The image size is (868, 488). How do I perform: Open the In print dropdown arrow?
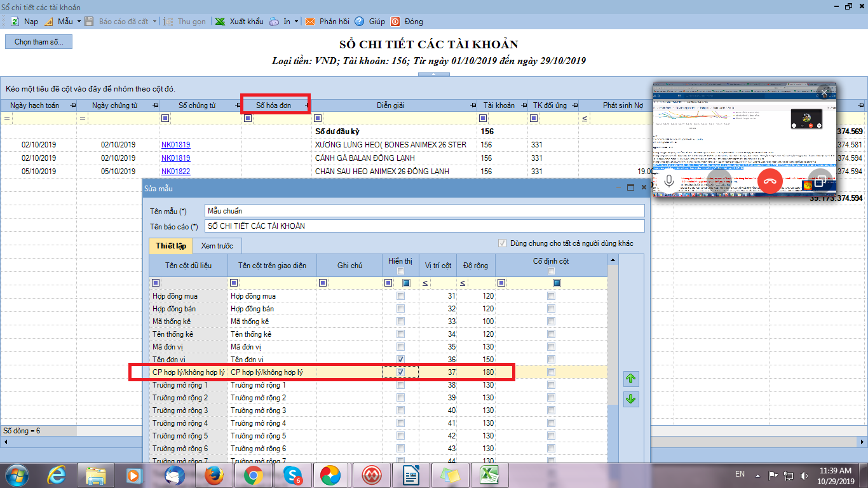pos(297,22)
